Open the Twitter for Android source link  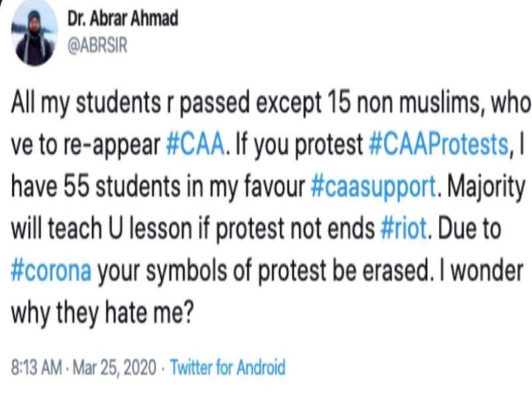click(x=227, y=368)
